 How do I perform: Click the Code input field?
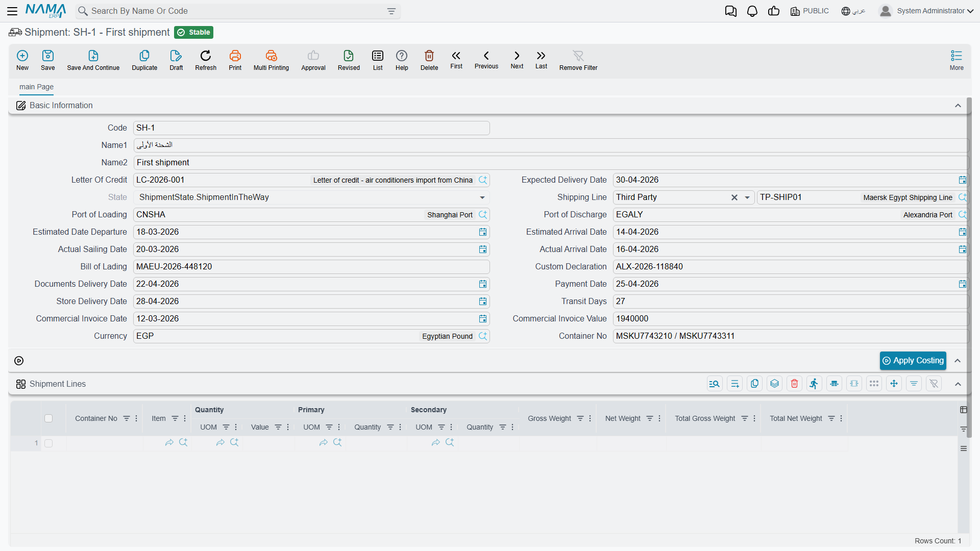pyautogui.click(x=311, y=128)
